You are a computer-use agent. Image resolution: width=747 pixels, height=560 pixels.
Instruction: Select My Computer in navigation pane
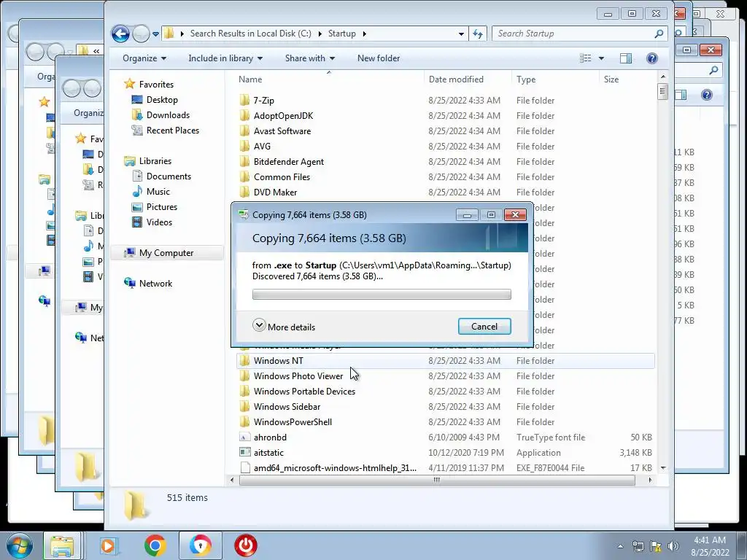166,253
